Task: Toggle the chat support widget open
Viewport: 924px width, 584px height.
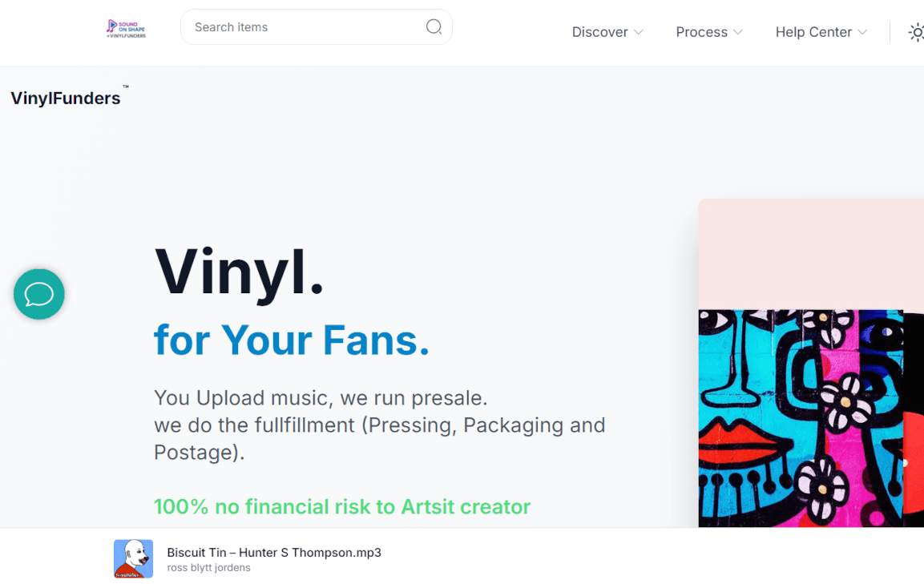Action: pyautogui.click(x=38, y=293)
